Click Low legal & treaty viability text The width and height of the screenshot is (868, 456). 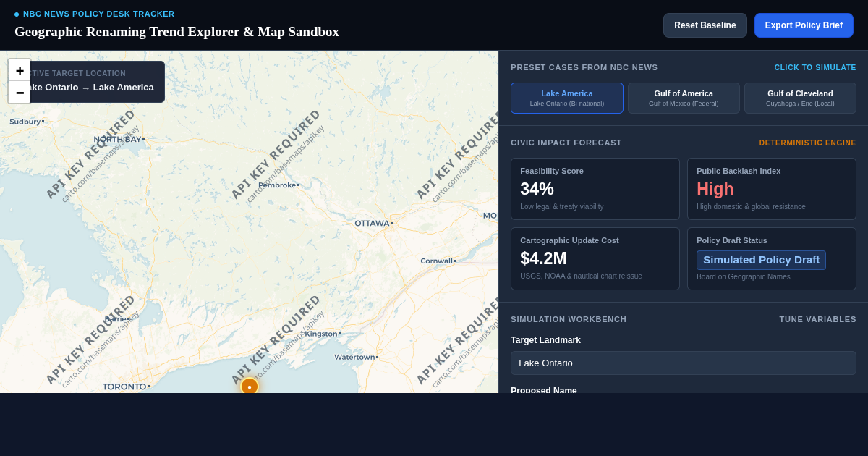point(562,206)
